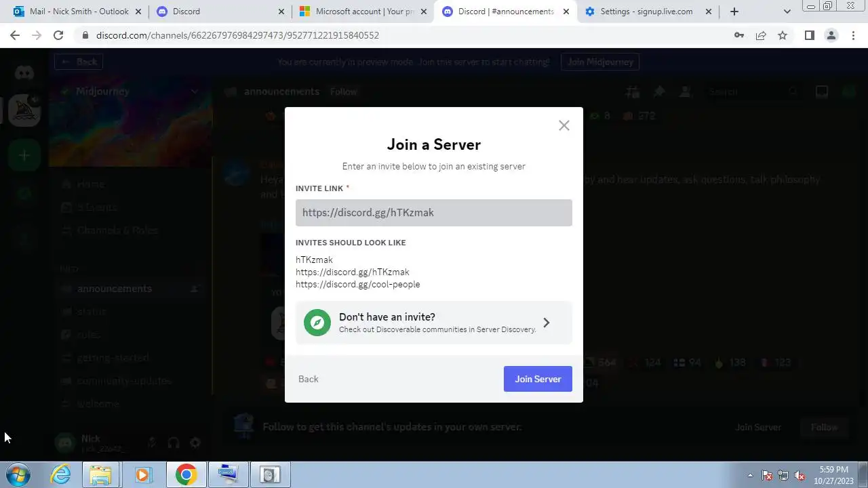This screenshot has width=868, height=488.
Task: Launch Internet Explorer from taskbar
Action: click(x=61, y=474)
